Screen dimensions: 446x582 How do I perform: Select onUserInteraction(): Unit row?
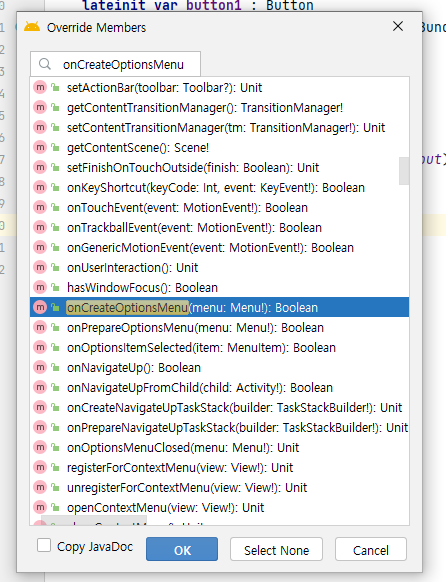[x=219, y=268]
